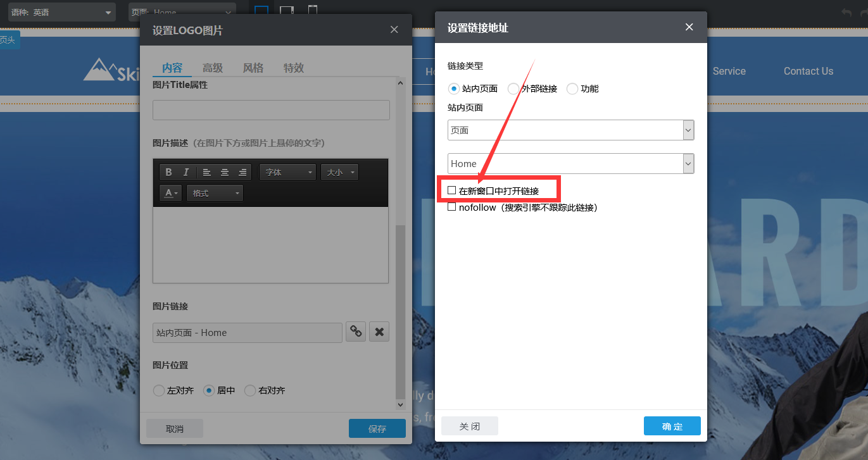Switch to tablet preview device icon
The image size is (868, 460).
[x=287, y=11]
